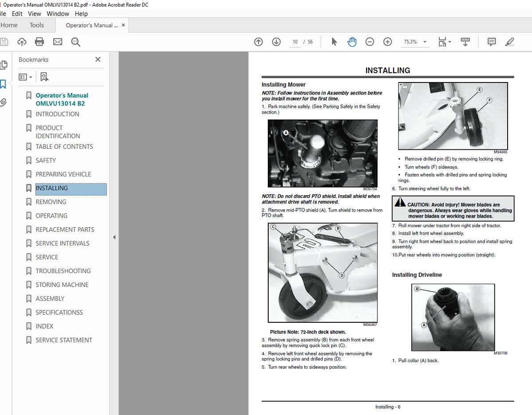Click the 'Installing Mower' heading

pos(284,85)
